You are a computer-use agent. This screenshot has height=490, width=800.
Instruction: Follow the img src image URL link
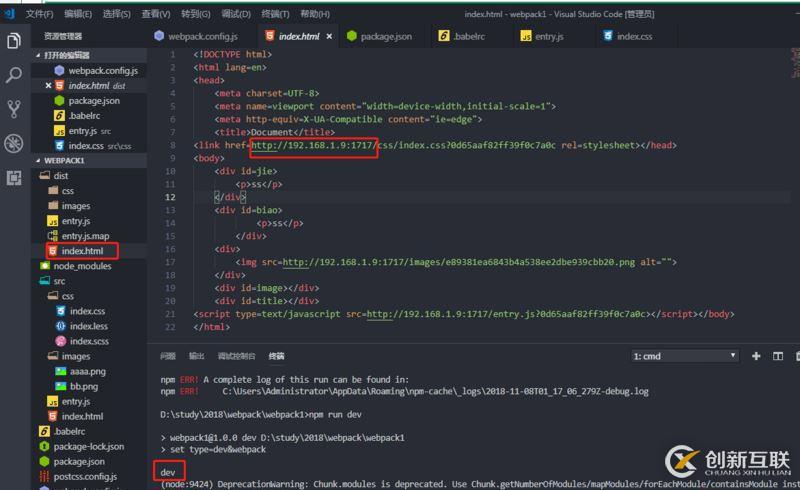point(459,262)
